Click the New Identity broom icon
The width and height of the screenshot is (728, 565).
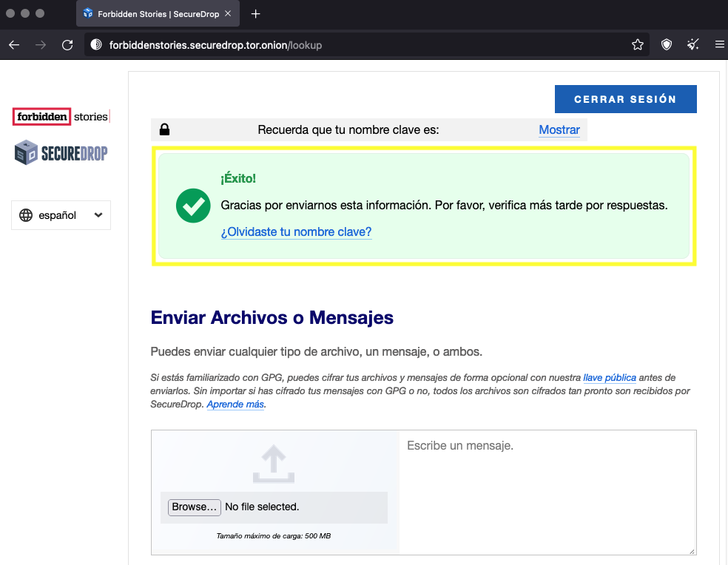click(x=693, y=45)
